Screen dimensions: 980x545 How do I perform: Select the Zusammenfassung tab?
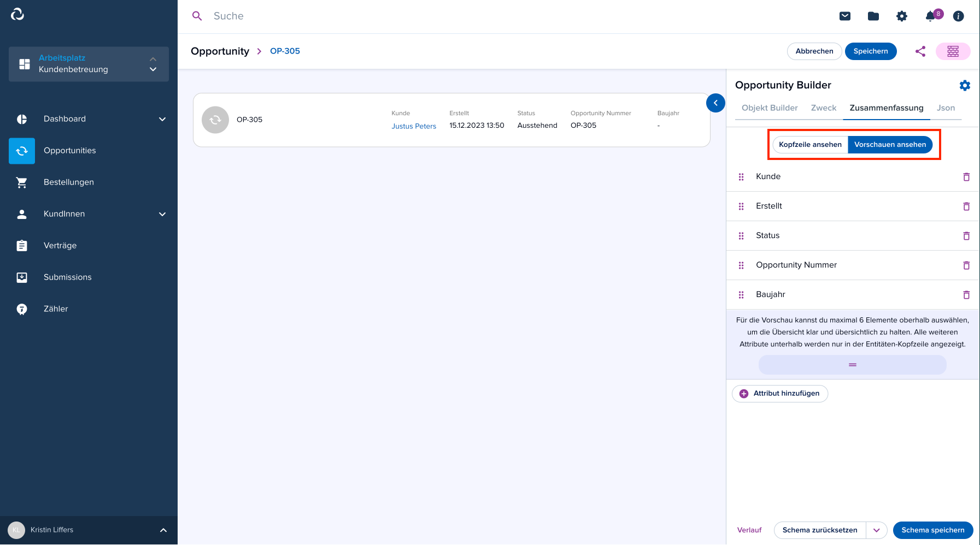[x=887, y=108]
